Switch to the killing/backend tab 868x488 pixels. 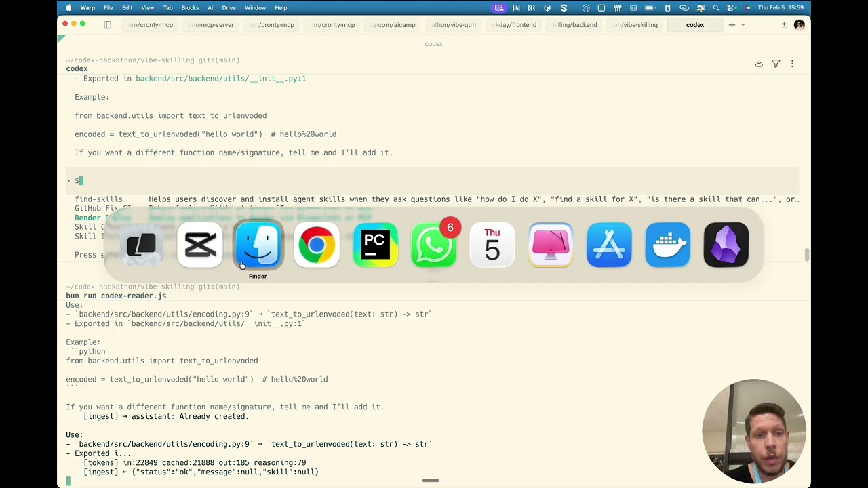pyautogui.click(x=574, y=25)
